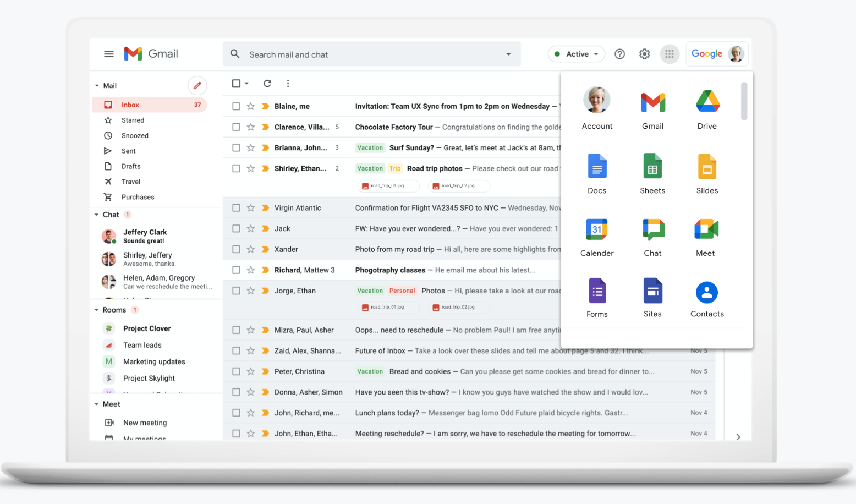Open Meet from the apps panel
This screenshot has width=856, height=504.
(x=706, y=237)
